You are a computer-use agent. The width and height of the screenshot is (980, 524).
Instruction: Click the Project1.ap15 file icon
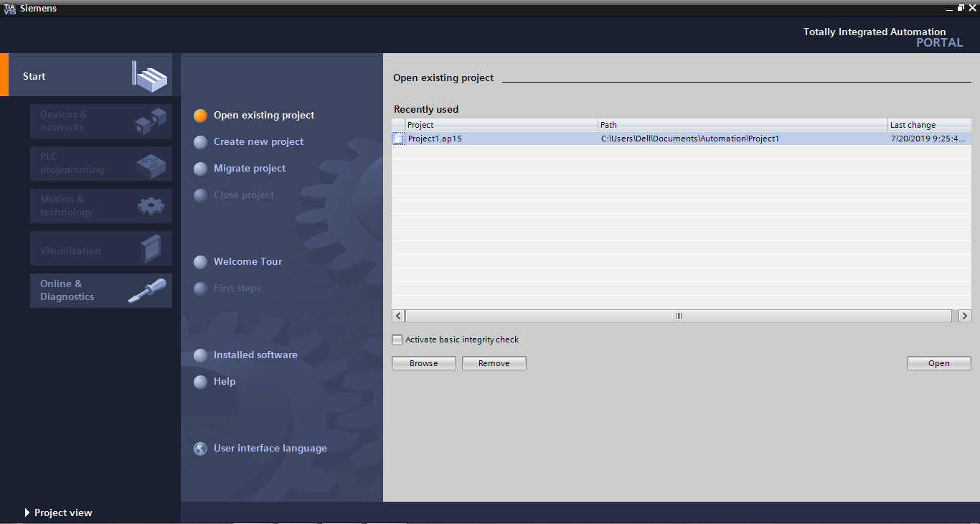point(398,139)
